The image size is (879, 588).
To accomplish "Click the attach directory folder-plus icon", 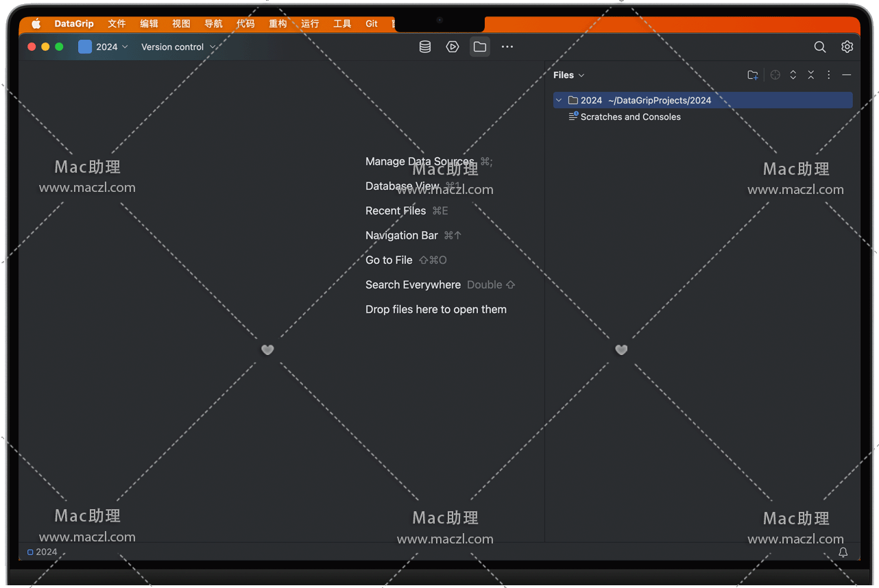I will [x=753, y=75].
